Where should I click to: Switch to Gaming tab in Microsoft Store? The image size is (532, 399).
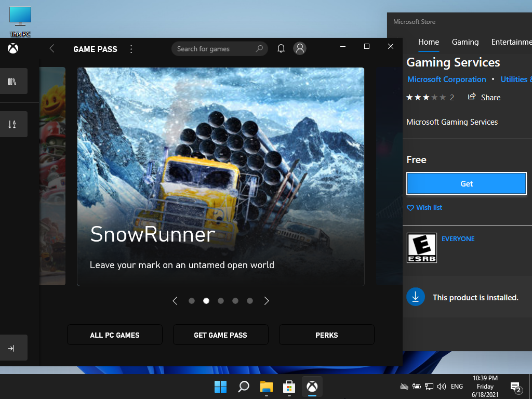[465, 42]
